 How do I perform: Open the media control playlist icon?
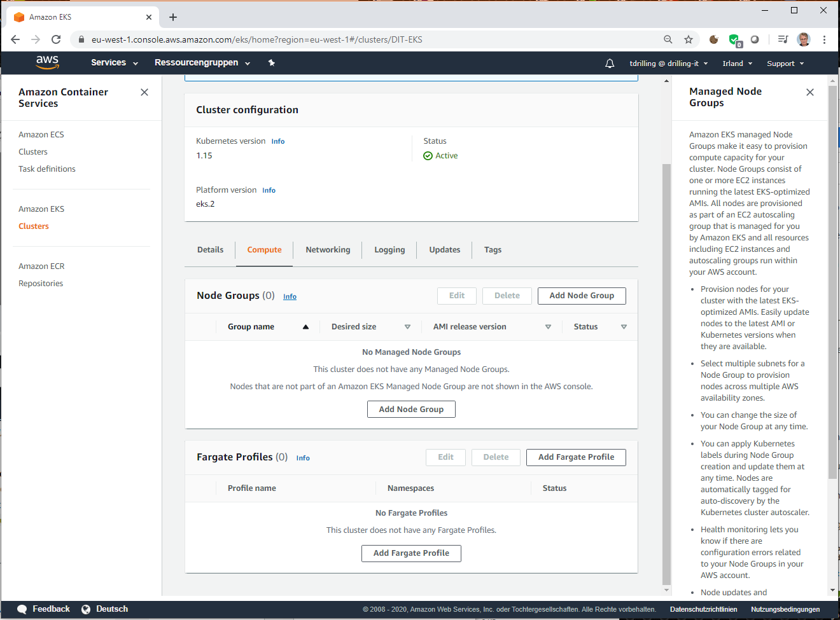pyautogui.click(x=783, y=39)
